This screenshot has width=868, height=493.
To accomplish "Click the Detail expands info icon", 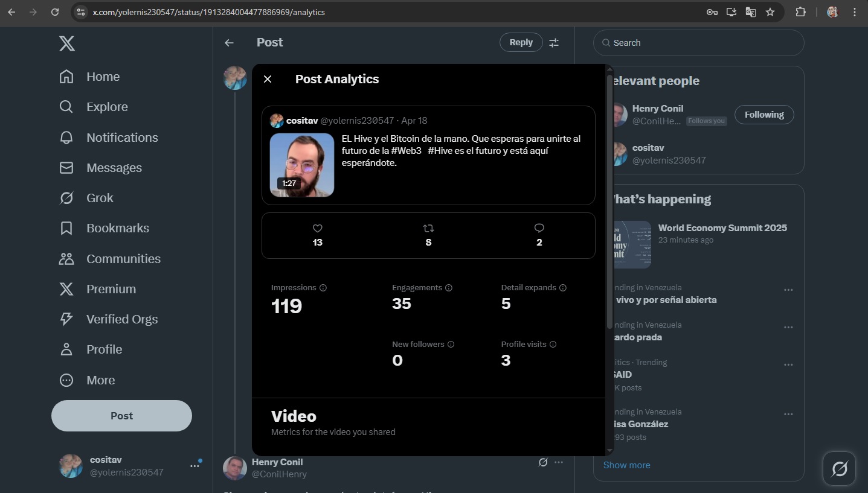I will point(563,288).
